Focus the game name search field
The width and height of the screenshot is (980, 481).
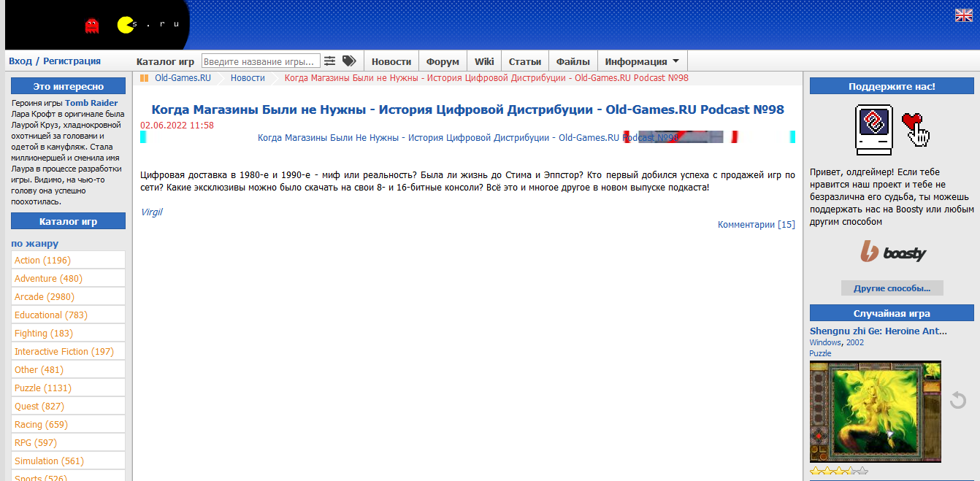pyautogui.click(x=261, y=61)
